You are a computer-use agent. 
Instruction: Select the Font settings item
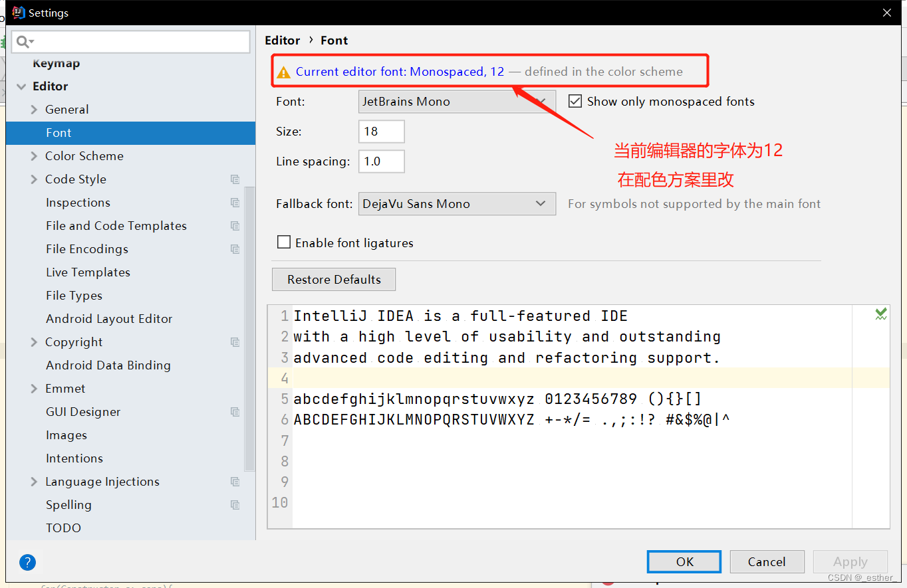point(130,133)
